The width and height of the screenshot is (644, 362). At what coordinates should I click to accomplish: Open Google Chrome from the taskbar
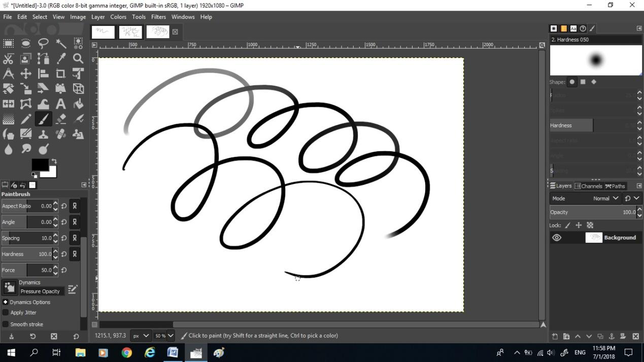[126, 352]
